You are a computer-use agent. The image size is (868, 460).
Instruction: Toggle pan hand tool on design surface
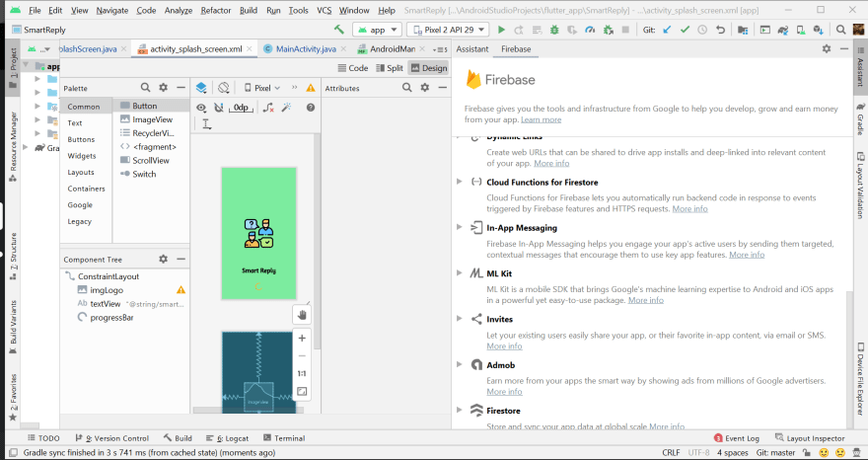tap(302, 315)
